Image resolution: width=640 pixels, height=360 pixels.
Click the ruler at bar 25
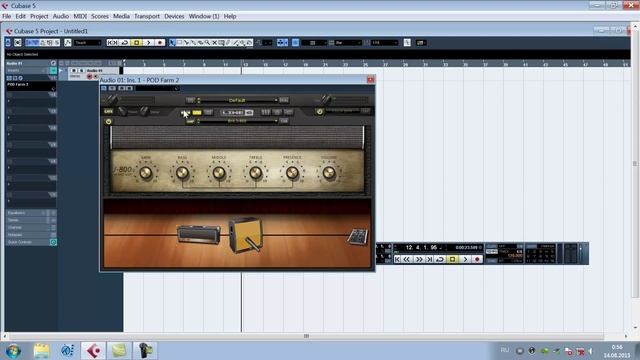(365, 64)
